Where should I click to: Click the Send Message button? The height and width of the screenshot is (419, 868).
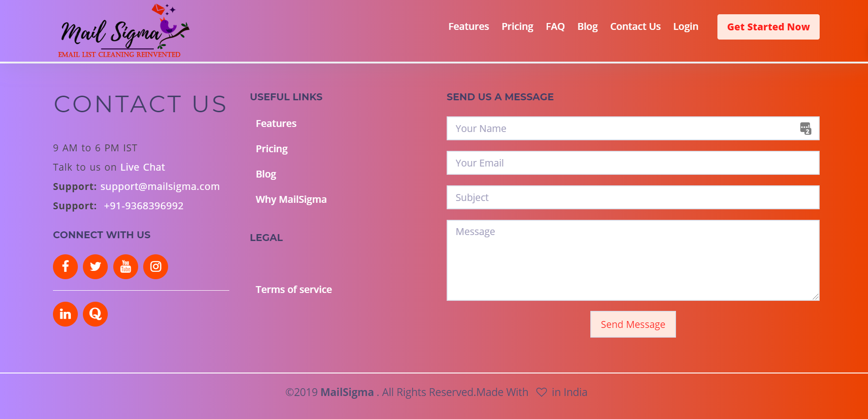633,324
